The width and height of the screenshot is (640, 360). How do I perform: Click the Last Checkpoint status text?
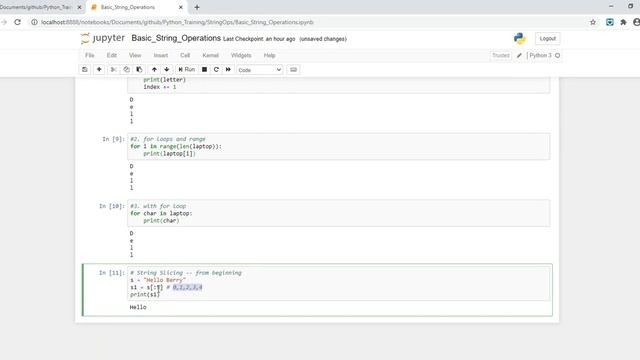coord(259,39)
